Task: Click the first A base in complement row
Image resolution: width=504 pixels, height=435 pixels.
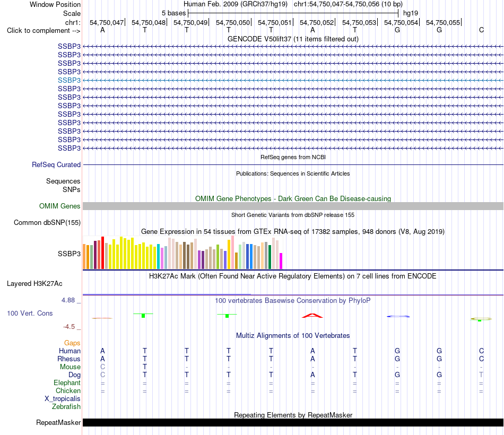Action: 102,30
